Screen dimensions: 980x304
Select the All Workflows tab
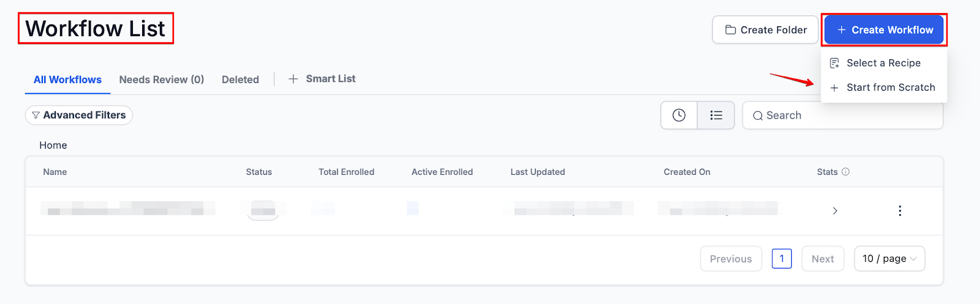(67, 80)
